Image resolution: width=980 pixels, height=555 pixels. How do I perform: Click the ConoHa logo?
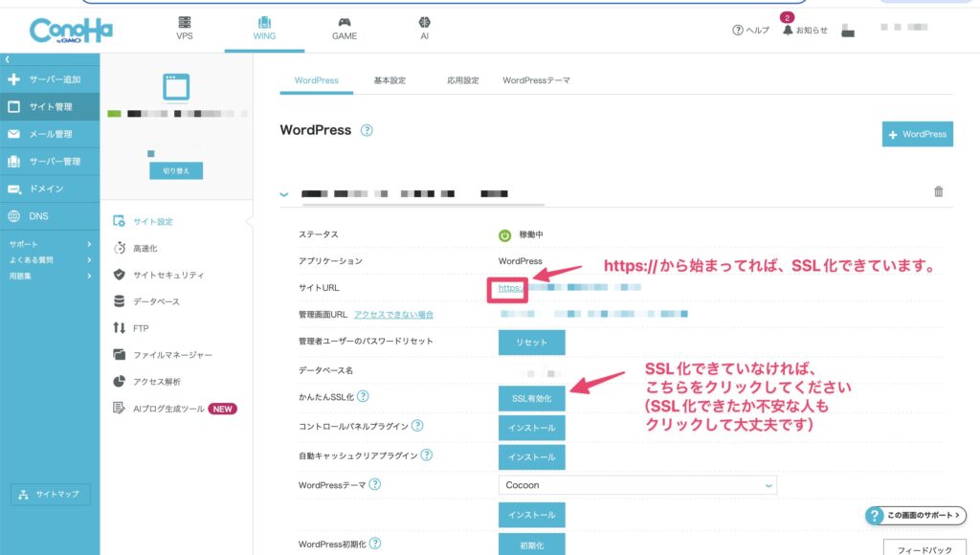coord(71,30)
